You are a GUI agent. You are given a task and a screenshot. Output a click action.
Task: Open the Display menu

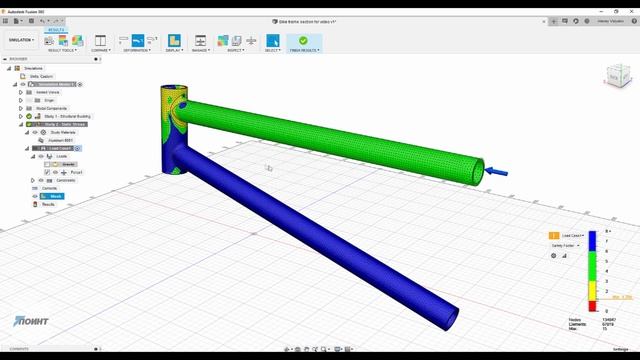[174, 50]
